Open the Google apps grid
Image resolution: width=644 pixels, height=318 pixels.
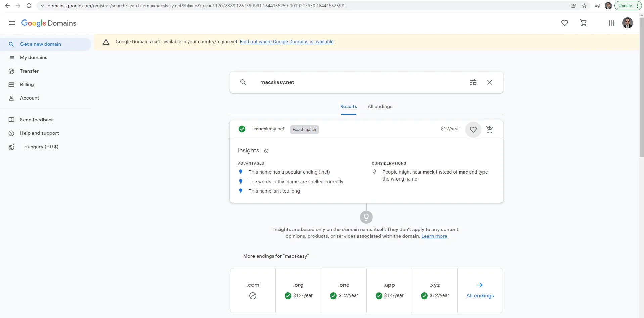pos(611,23)
